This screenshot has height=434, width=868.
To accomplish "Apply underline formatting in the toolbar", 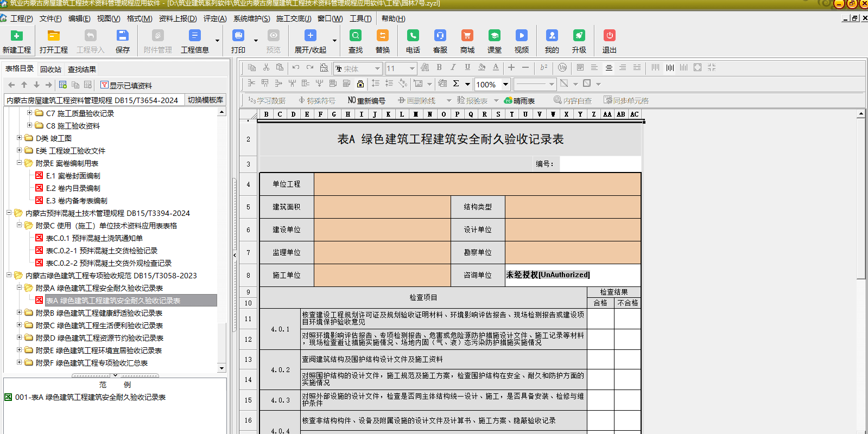I will coord(467,68).
